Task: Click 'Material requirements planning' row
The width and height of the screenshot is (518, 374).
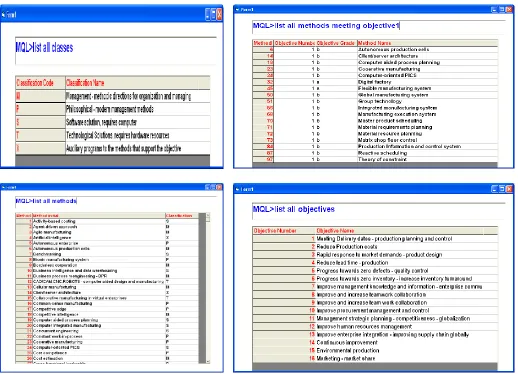Action: (x=375, y=127)
